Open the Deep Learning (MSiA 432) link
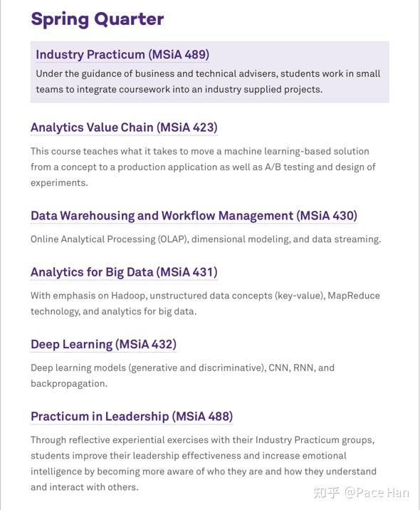Image resolution: width=420 pixels, height=510 pixels. 104,344
